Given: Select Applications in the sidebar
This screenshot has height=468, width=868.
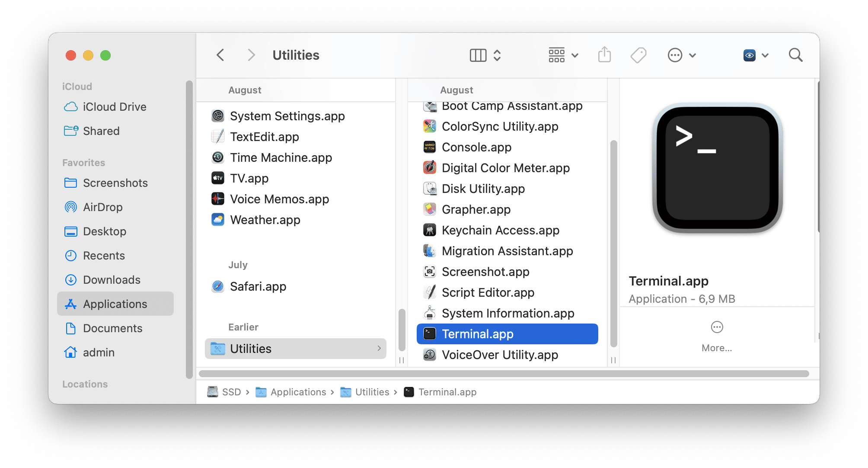Looking at the screenshot, I should (115, 304).
